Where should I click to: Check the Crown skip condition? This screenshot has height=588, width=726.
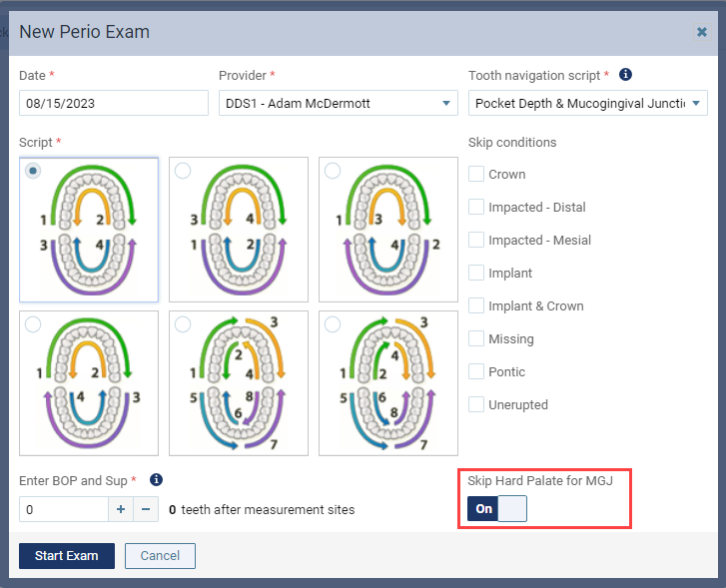tap(476, 174)
